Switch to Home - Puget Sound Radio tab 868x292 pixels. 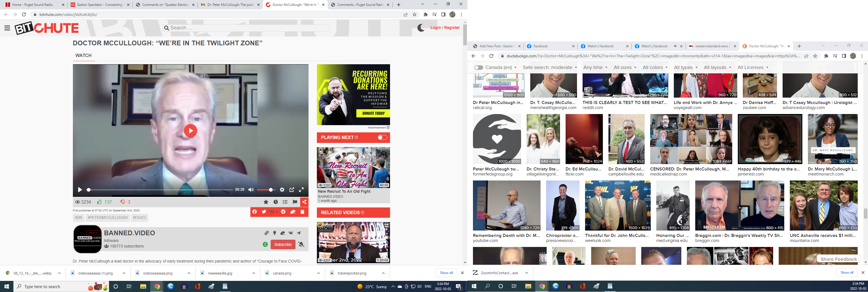point(33,5)
